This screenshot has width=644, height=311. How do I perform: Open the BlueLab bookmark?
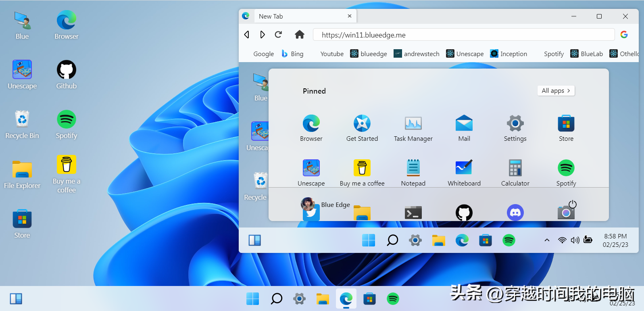(x=587, y=54)
